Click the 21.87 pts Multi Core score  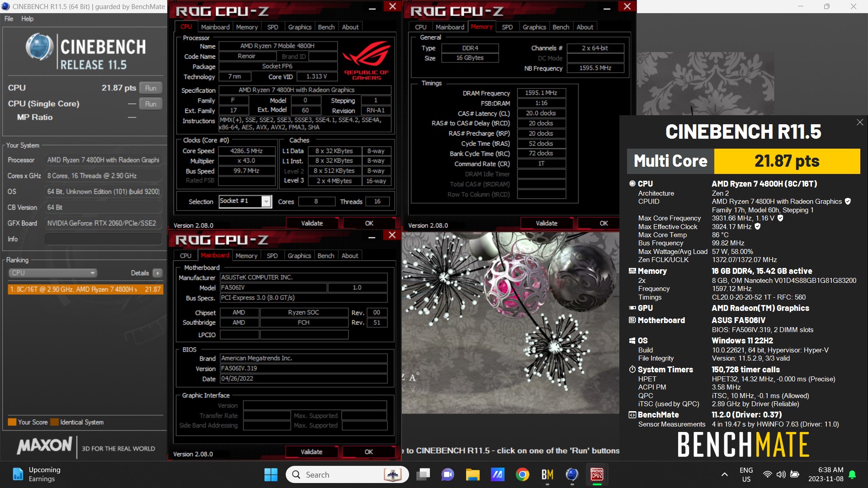[787, 161]
